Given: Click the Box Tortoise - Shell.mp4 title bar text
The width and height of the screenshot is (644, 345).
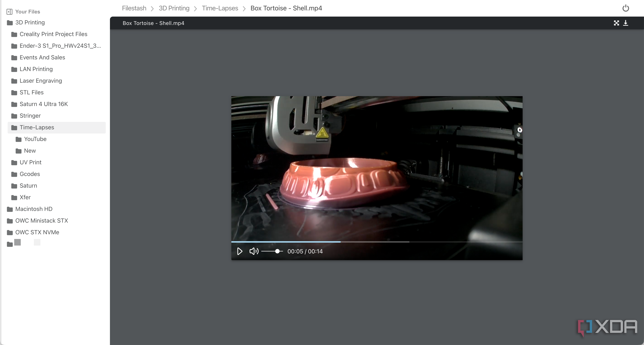Looking at the screenshot, I should tap(153, 23).
